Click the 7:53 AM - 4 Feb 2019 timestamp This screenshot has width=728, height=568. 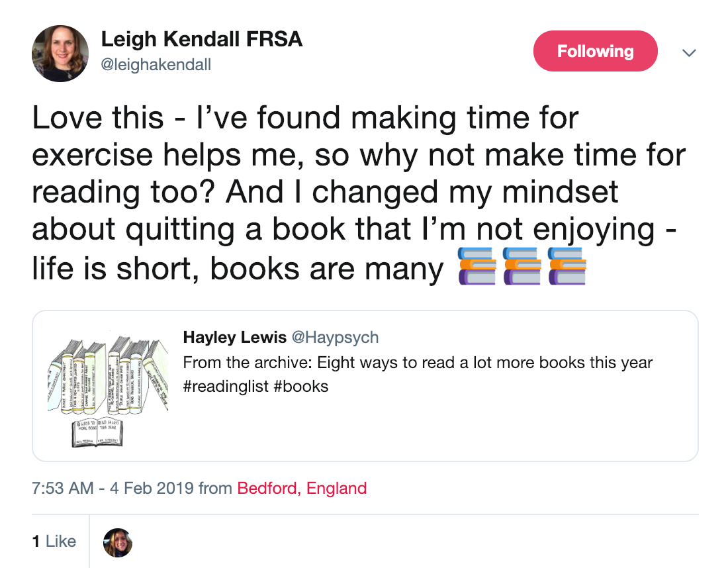pos(113,489)
